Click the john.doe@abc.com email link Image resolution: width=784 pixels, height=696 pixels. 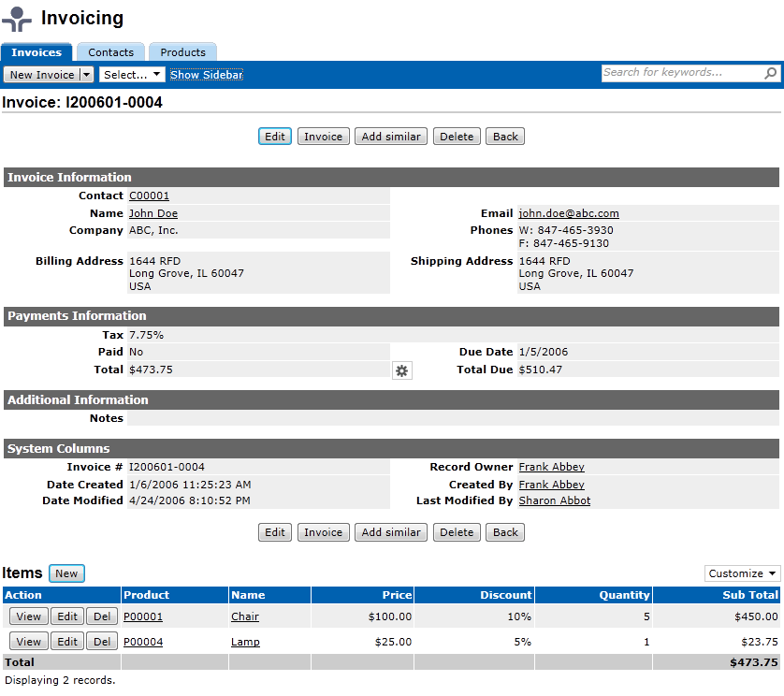(x=568, y=213)
